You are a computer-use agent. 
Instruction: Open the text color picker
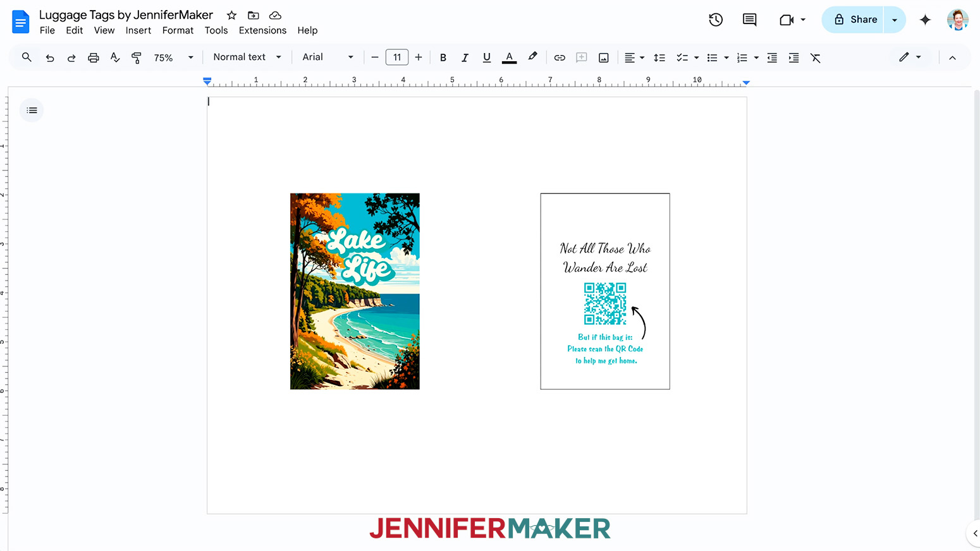(509, 58)
